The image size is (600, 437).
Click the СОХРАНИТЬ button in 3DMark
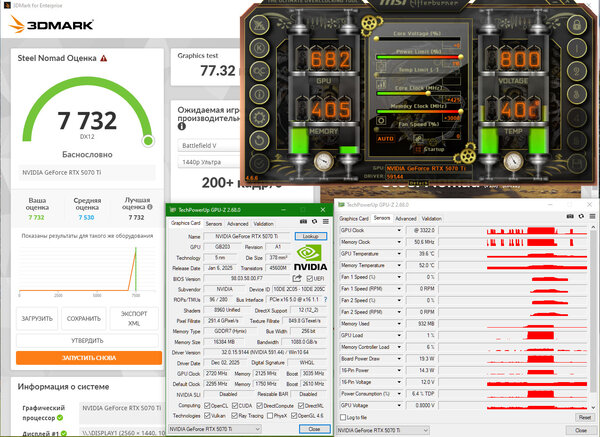(83, 318)
